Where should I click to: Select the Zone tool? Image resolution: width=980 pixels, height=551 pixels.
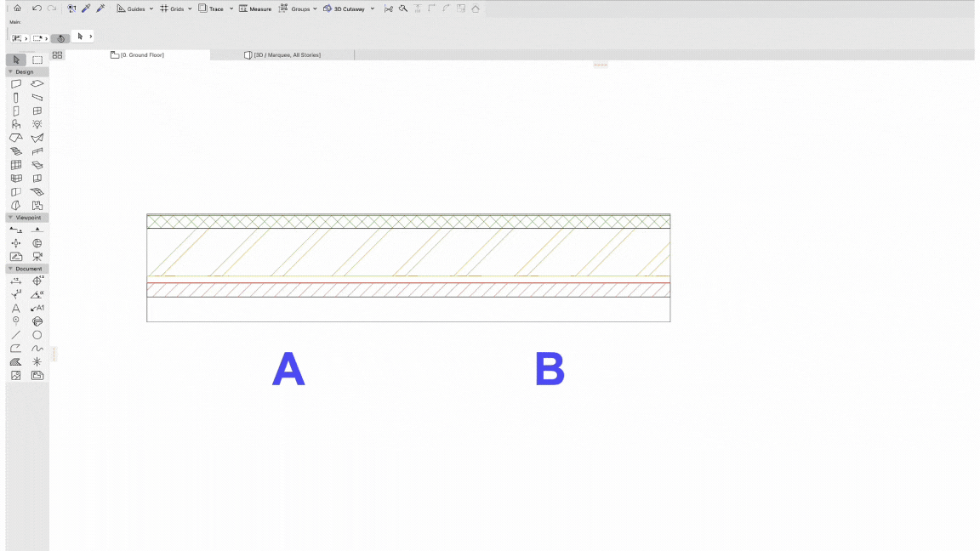pyautogui.click(x=37, y=206)
